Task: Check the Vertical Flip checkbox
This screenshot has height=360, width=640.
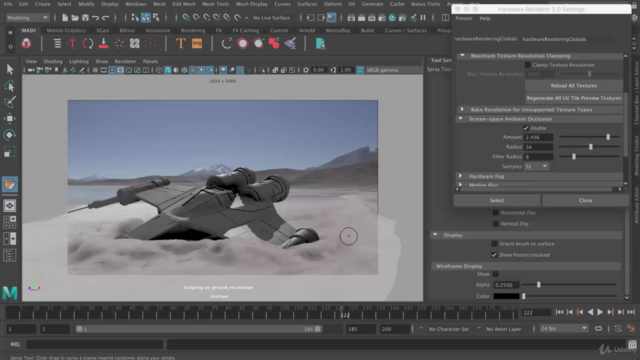Action: [x=496, y=224]
